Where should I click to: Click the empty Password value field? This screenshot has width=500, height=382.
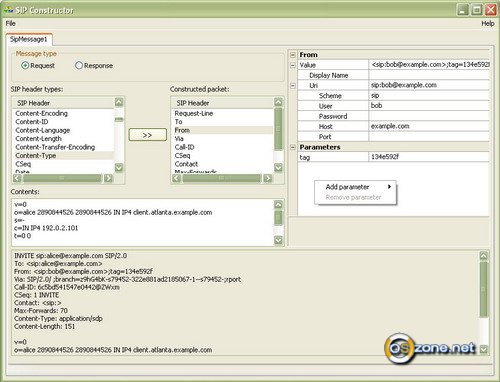pyautogui.click(x=429, y=116)
